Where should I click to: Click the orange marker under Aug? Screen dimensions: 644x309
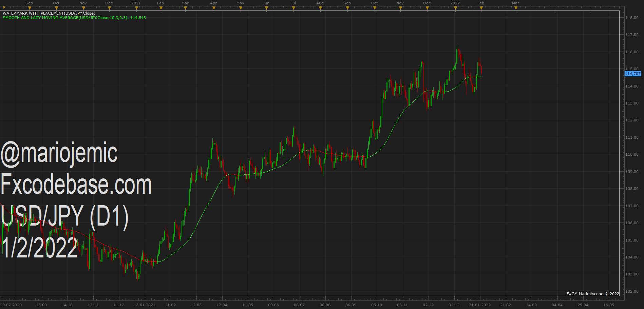click(320, 8)
